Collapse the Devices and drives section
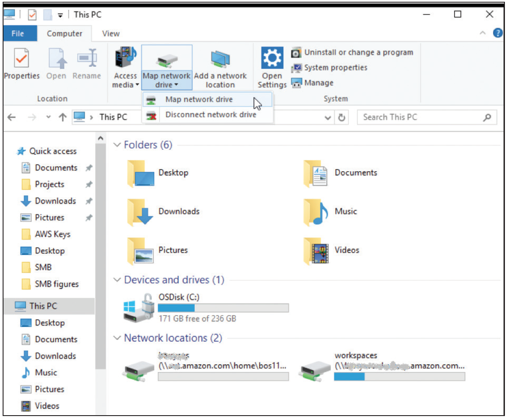Image resolution: width=508 pixels, height=420 pixels. pos(117,280)
